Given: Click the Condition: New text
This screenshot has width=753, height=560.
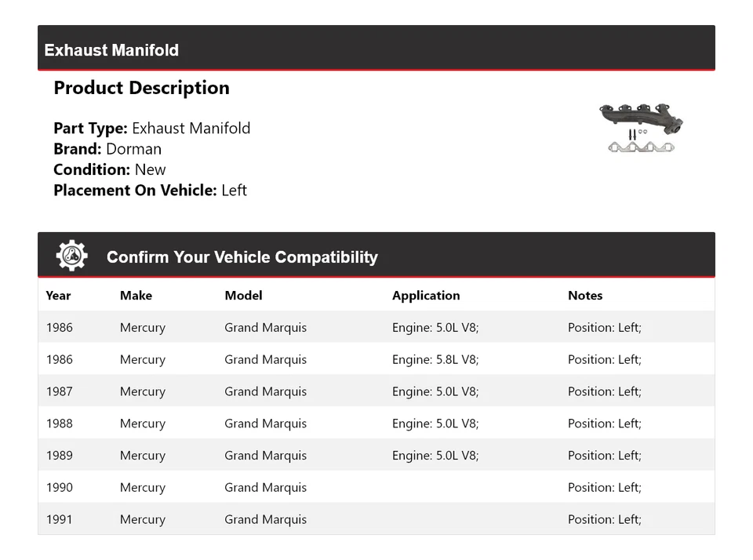Looking at the screenshot, I should pyautogui.click(x=110, y=169).
